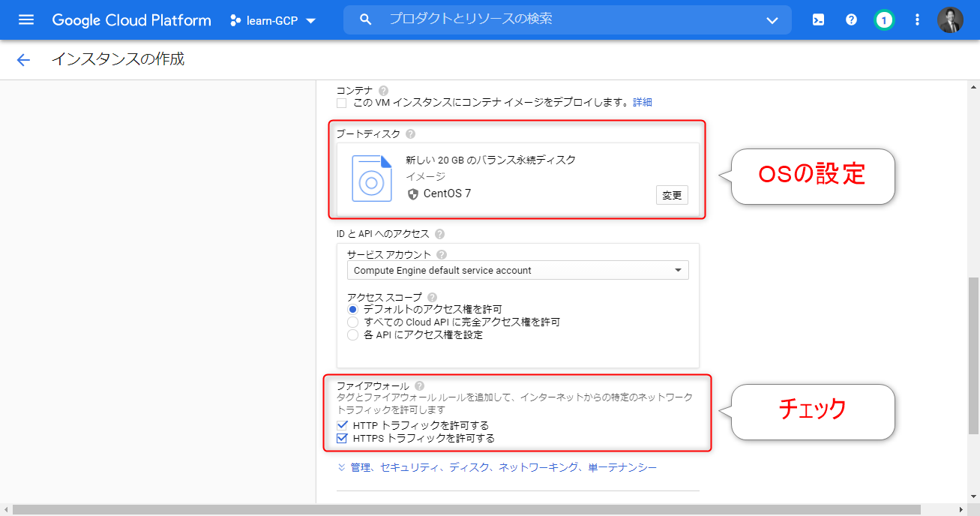Click help icon next to アクセス スコープ

pyautogui.click(x=433, y=297)
